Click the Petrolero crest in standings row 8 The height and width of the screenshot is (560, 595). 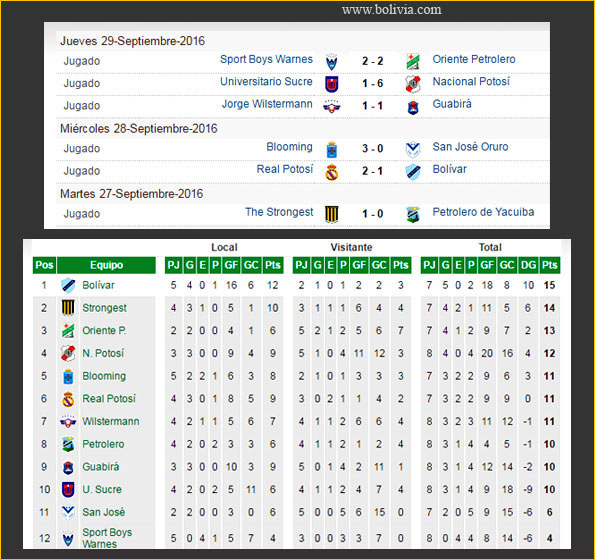click(68, 444)
